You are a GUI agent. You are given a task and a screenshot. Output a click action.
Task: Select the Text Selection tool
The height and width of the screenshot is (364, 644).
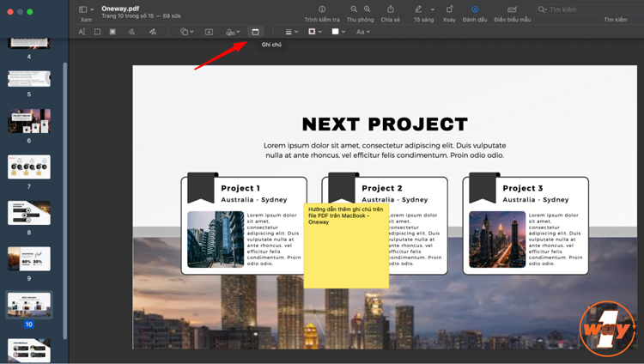coord(82,32)
